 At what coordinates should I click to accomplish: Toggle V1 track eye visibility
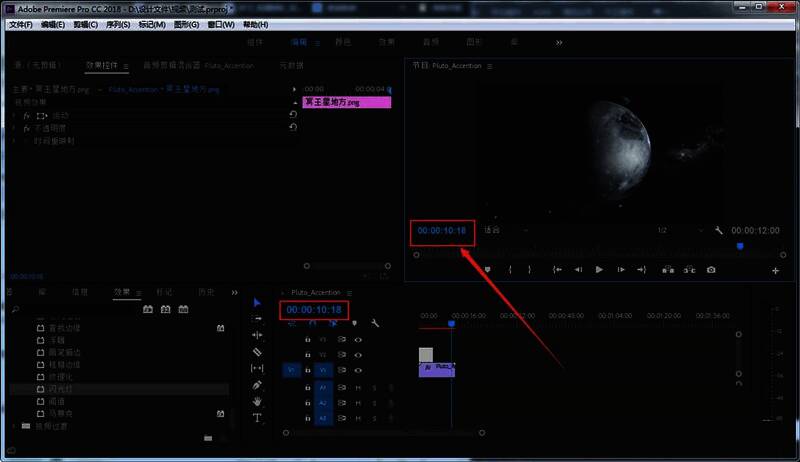click(358, 369)
